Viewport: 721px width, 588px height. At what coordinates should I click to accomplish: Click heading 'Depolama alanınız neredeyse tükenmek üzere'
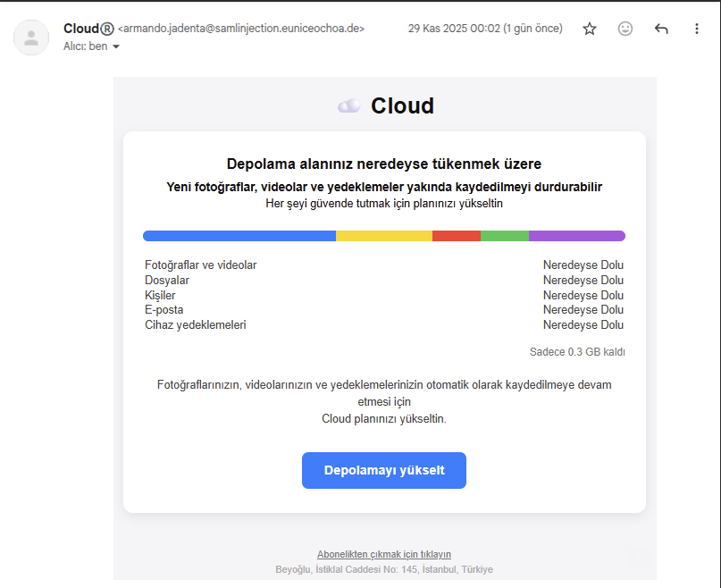(x=384, y=164)
